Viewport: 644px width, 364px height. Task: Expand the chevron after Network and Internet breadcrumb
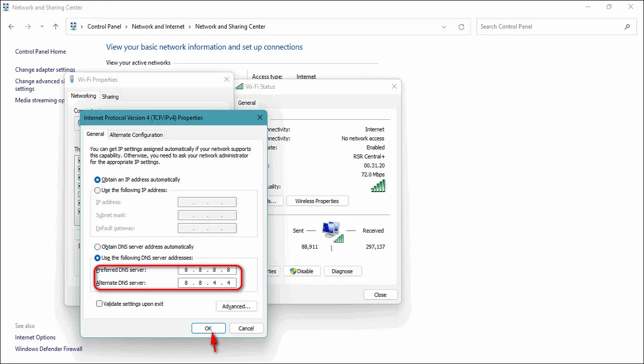(x=190, y=27)
